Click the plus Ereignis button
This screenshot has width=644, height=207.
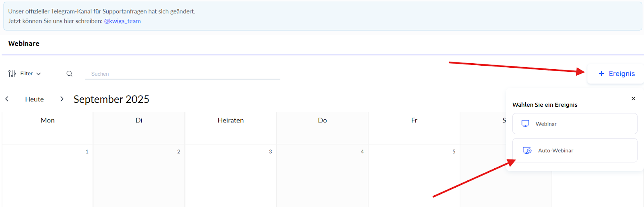[616, 74]
